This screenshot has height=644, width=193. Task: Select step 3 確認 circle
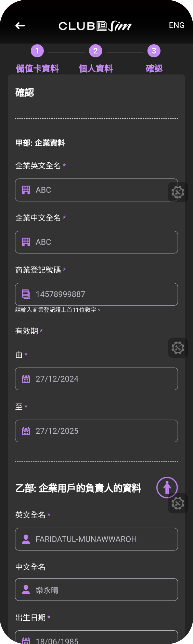click(154, 51)
